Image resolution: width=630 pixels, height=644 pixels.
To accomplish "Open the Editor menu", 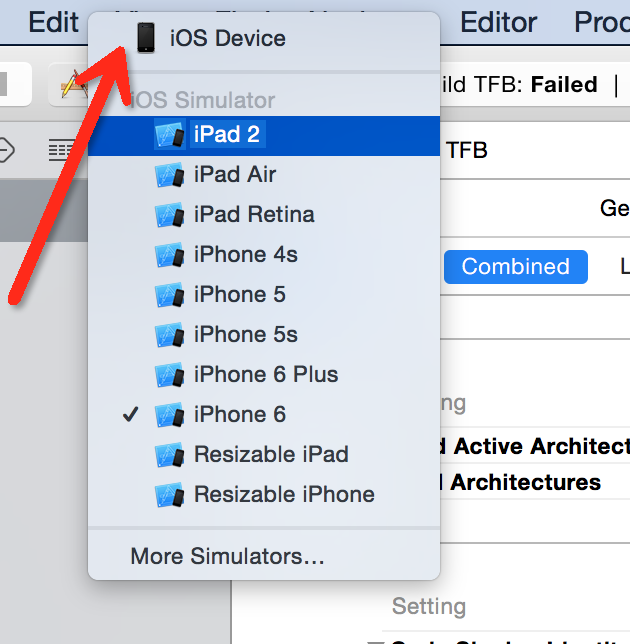I will pyautogui.click(x=498, y=22).
